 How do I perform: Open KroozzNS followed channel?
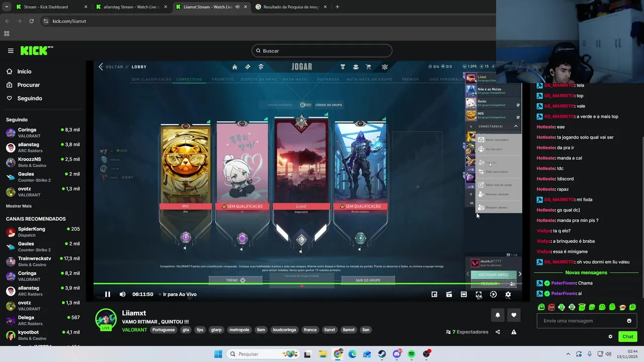pyautogui.click(x=43, y=162)
